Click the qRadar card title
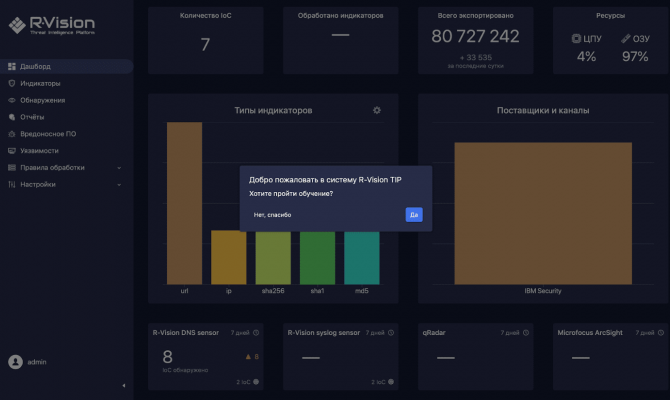This screenshot has width=670, height=400. [434, 332]
